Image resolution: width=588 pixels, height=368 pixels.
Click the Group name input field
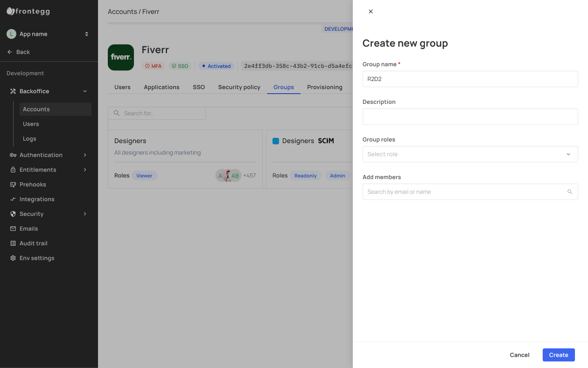tap(470, 79)
